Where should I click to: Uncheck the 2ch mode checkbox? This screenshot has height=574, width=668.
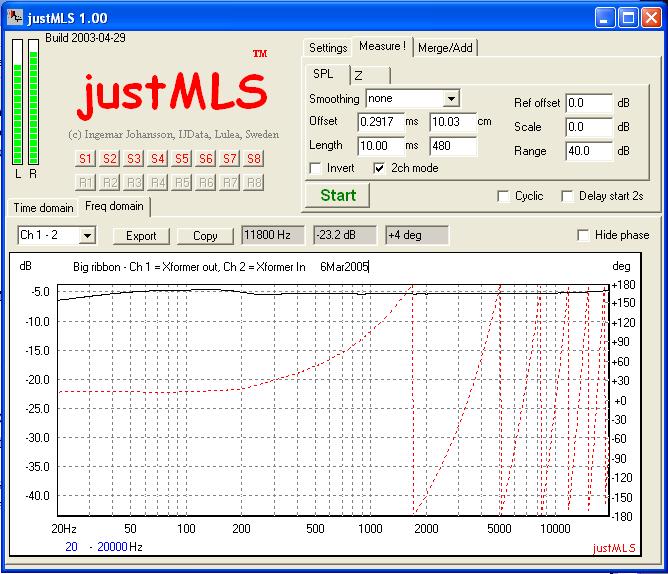[379, 168]
